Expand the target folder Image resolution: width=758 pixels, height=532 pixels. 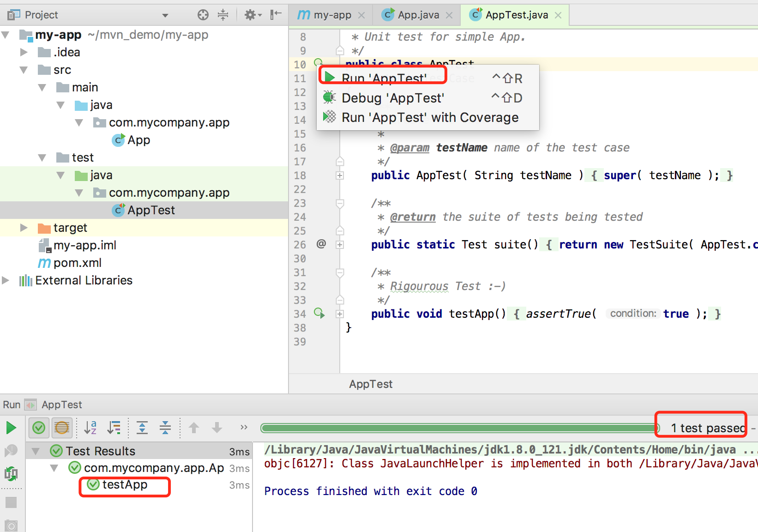[24, 228]
